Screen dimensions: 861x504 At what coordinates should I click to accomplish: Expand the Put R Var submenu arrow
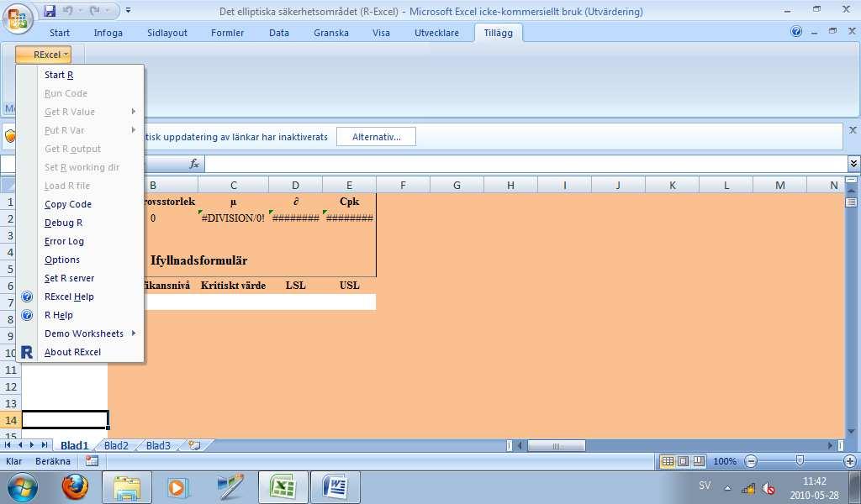134,130
